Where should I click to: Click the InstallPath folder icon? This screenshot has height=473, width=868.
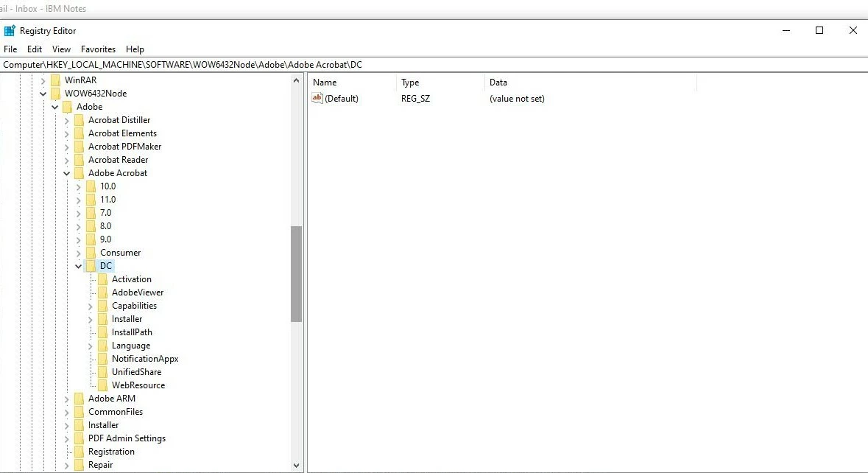coord(102,333)
